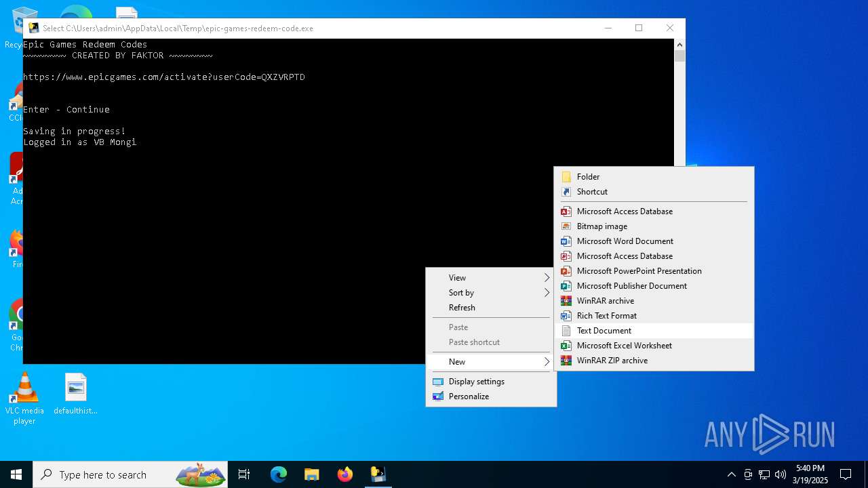Open File Explorer from taskbar
Screen dimensions: 868x488
(312, 474)
